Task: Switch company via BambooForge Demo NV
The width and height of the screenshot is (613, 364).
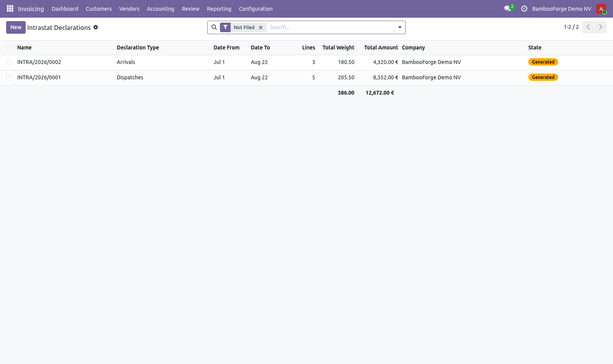Action: (x=562, y=9)
